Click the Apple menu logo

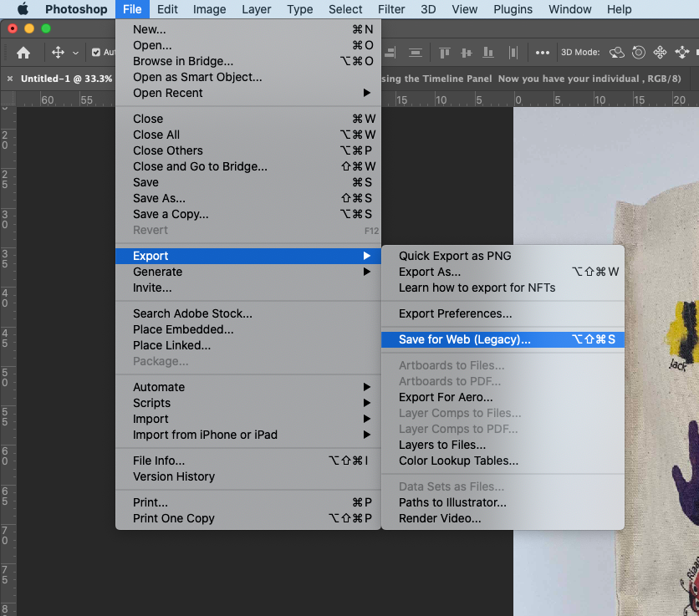point(23,9)
